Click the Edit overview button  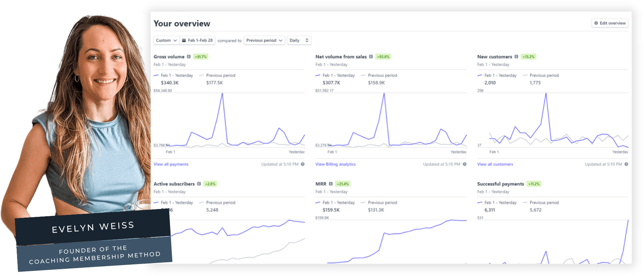click(610, 23)
